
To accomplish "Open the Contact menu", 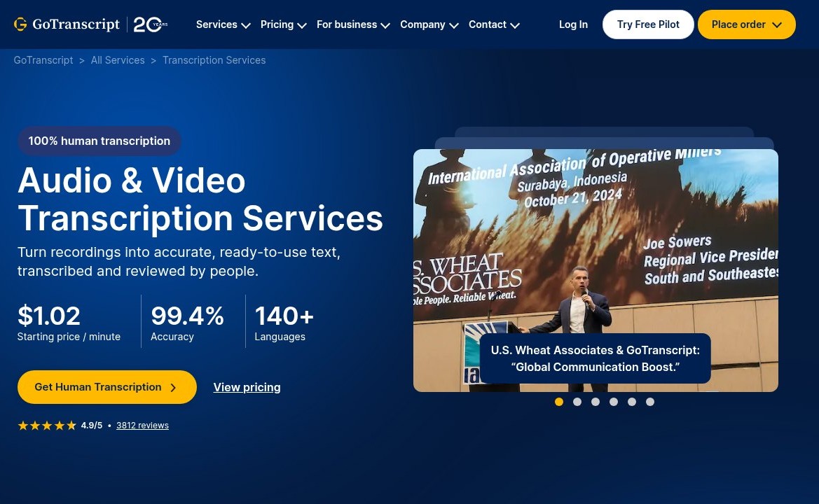I will point(494,24).
